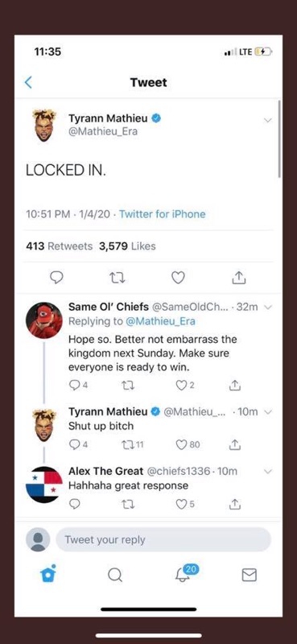Screen dimensions: 297x644
Task: Open the Twitter for iPhone link
Action: coord(163,214)
